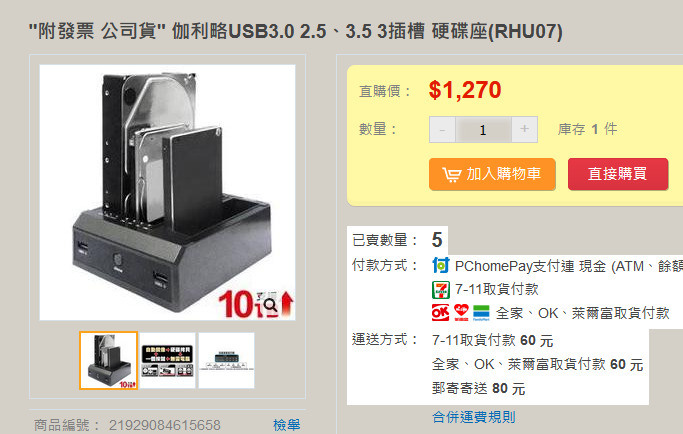Select the first dock thumbnail
This screenshot has width=683, height=434.
click(108, 360)
